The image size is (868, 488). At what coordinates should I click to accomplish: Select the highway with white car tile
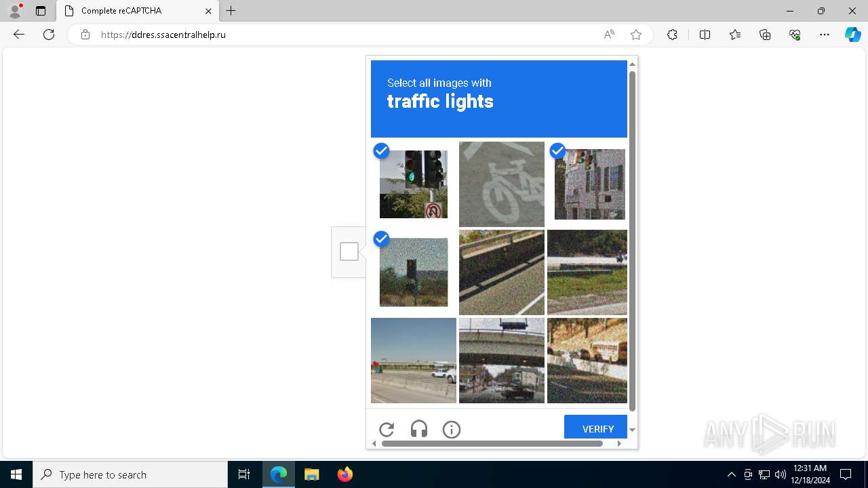coord(414,361)
